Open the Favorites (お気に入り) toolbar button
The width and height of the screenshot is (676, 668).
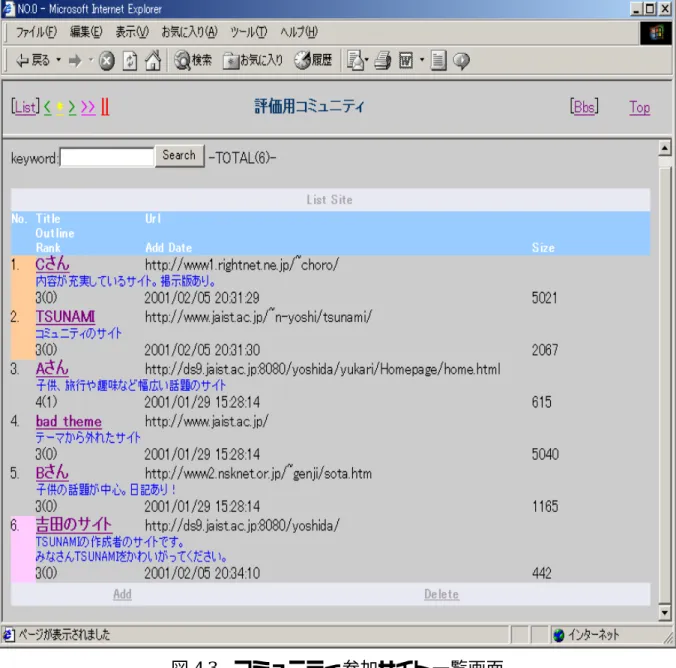coord(253,60)
